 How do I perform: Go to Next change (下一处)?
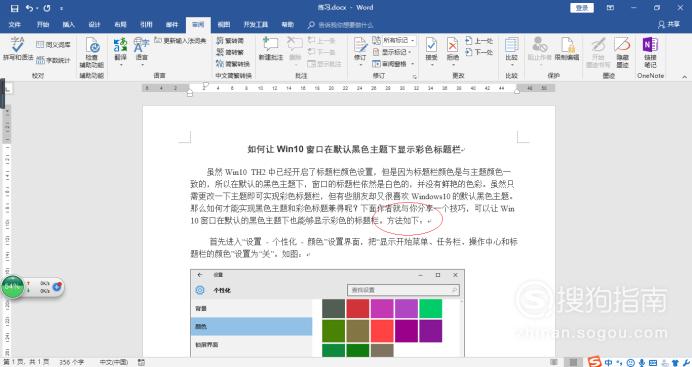(479, 52)
